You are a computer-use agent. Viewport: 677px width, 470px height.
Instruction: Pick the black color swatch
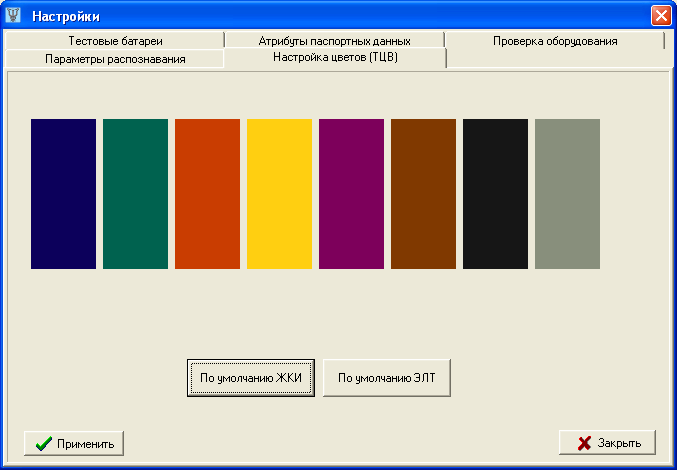(x=495, y=194)
